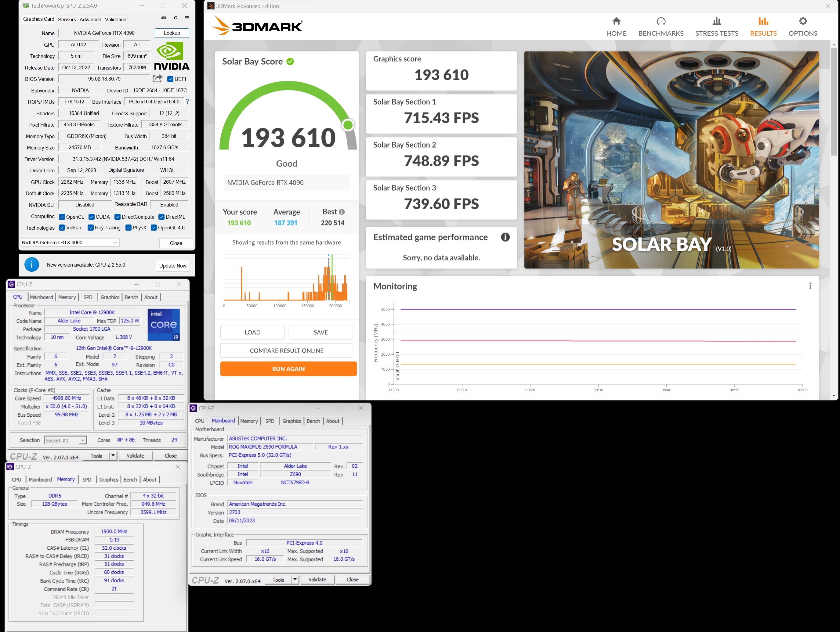Click scroll down arrow in 3DMark

(x=834, y=396)
